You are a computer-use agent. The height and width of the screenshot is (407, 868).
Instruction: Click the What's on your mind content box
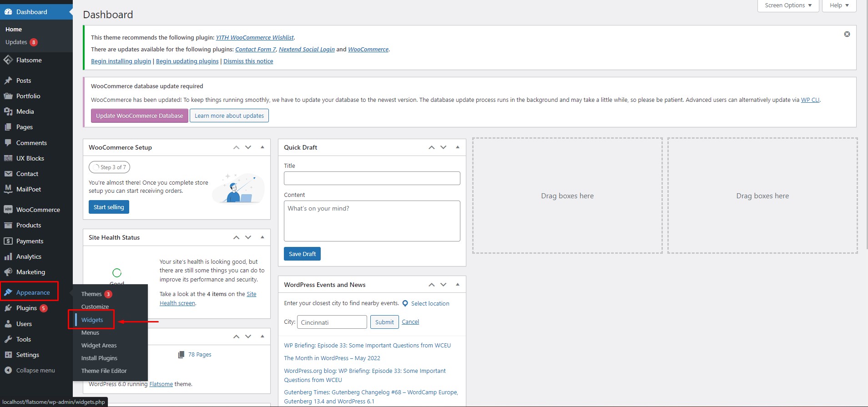[x=372, y=221]
